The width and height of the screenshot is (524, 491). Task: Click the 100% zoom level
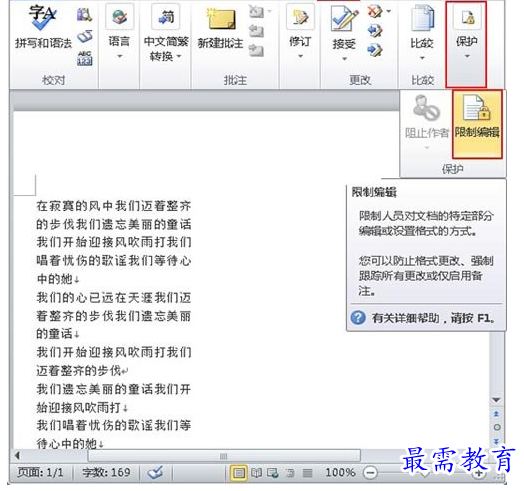340,472
